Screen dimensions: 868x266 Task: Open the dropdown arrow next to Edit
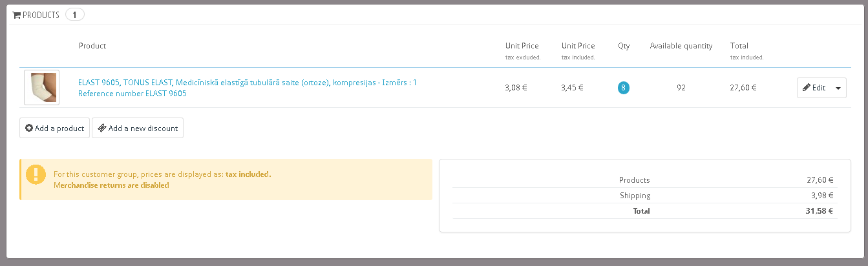[x=838, y=88]
